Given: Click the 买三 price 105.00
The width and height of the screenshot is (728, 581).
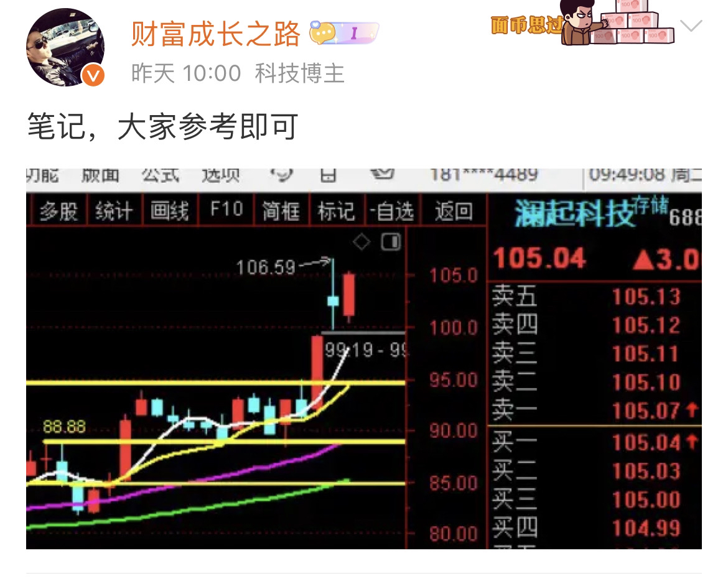Looking at the screenshot, I should (646, 500).
